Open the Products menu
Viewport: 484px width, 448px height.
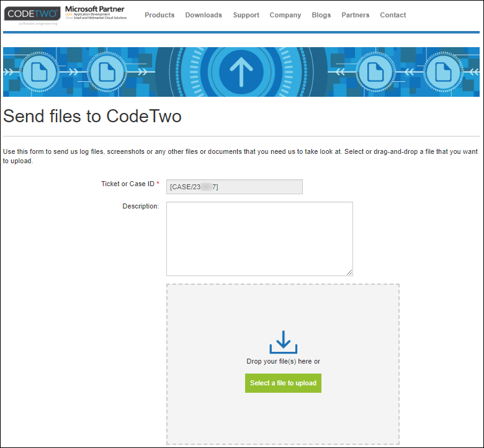coord(159,15)
